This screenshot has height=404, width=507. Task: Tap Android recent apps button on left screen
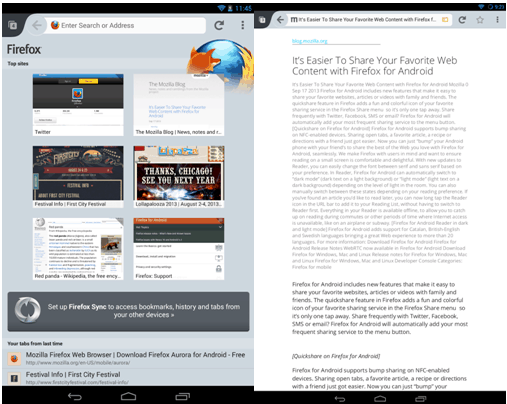click(182, 396)
